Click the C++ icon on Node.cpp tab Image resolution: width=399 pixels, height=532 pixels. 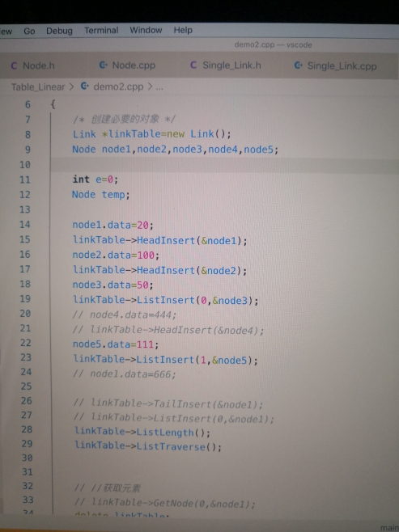point(104,65)
